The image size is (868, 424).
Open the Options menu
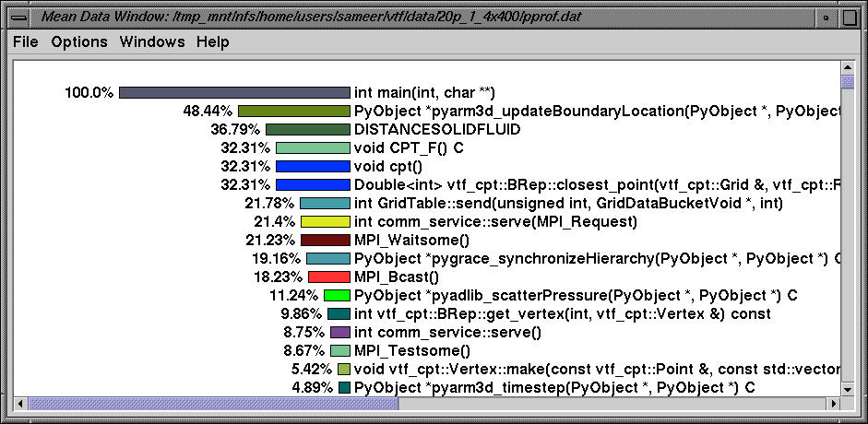click(x=79, y=42)
